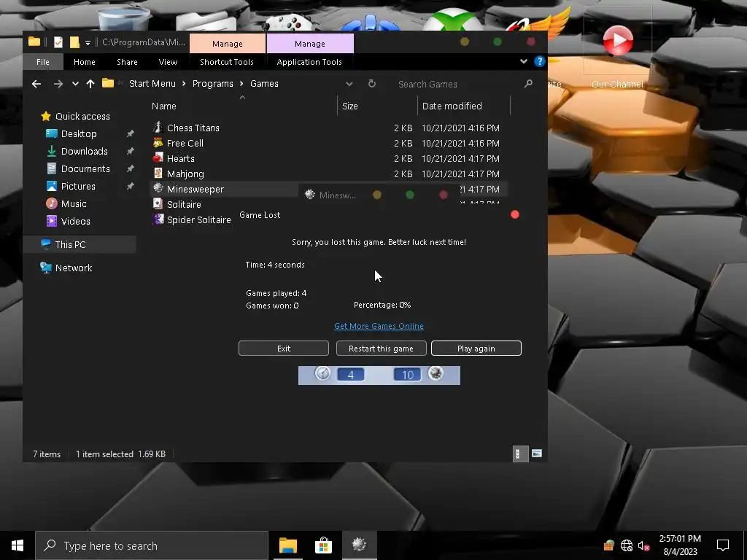Select the Hearts game icon

pyautogui.click(x=158, y=158)
